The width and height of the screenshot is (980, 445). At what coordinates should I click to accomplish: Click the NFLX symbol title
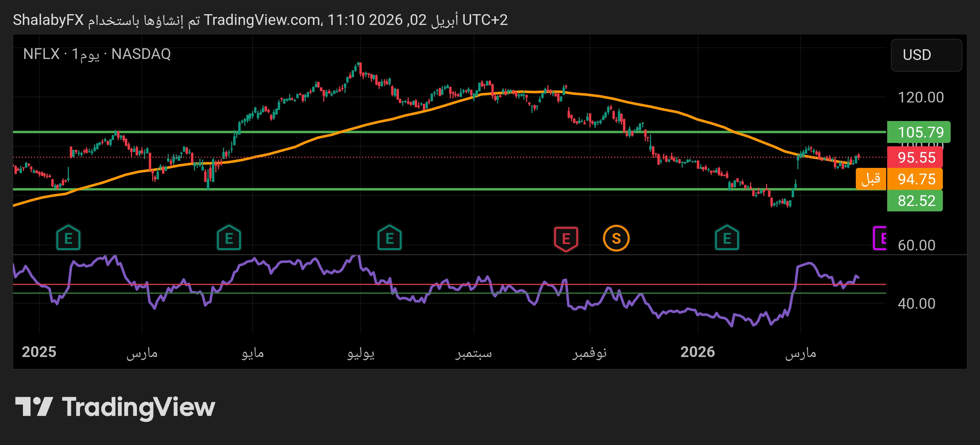coord(41,54)
